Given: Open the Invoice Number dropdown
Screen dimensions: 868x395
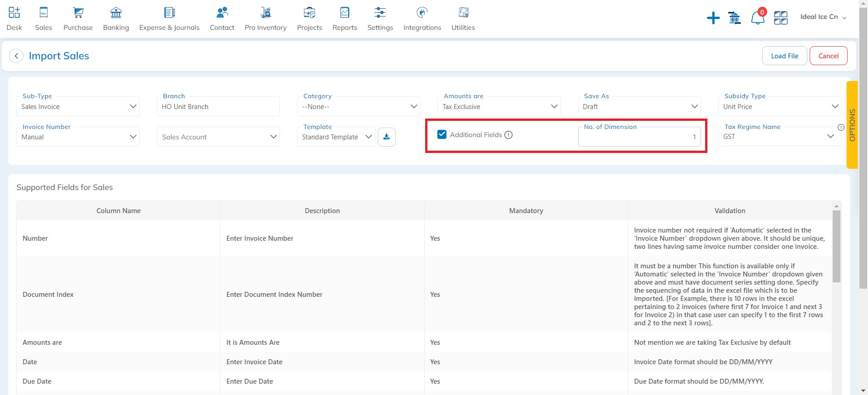Looking at the screenshot, I should coord(78,137).
